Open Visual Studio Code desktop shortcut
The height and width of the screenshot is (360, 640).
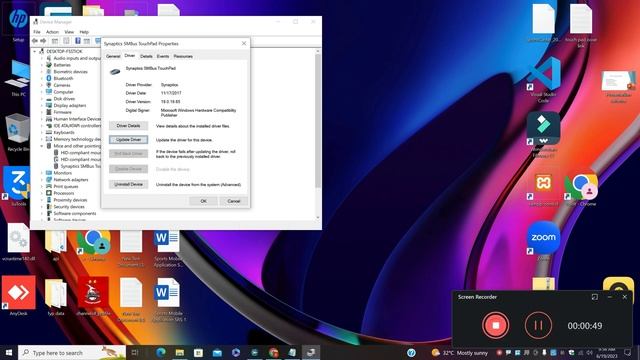pyautogui.click(x=544, y=79)
